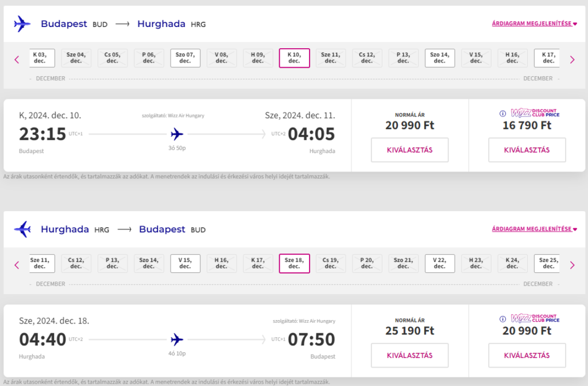588x386 pixels.
Task: Click the outbound flight airplane icon near Budapest
Action: 22,24
